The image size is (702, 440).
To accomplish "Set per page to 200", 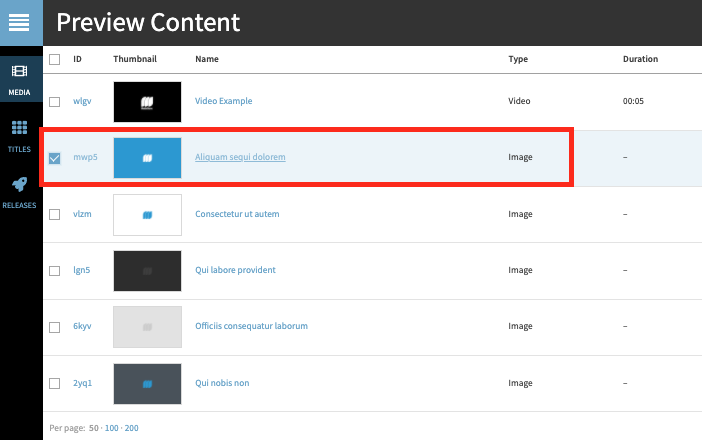I will tap(132, 428).
